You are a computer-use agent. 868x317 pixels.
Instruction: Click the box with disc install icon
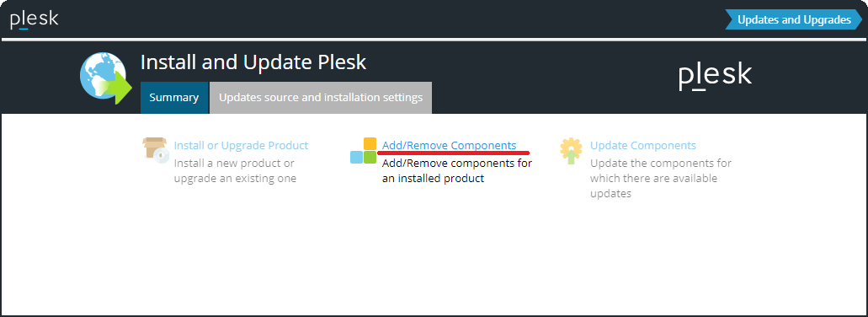pyautogui.click(x=156, y=149)
